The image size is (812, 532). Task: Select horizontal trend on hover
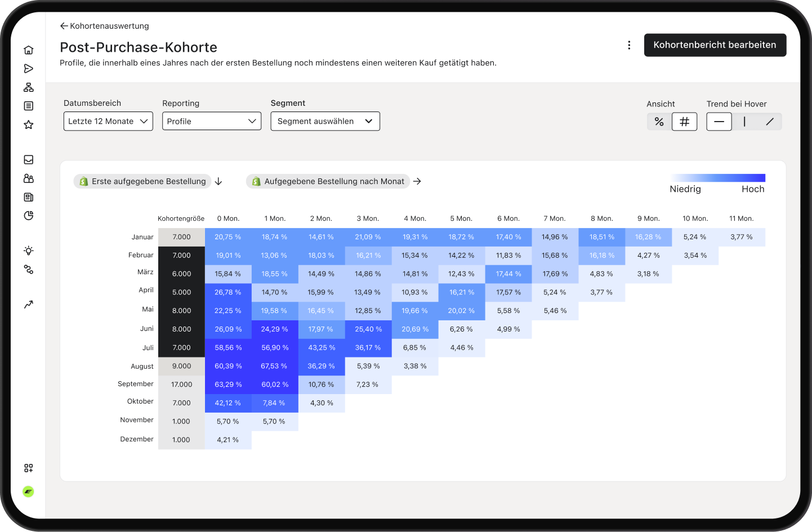tap(719, 122)
